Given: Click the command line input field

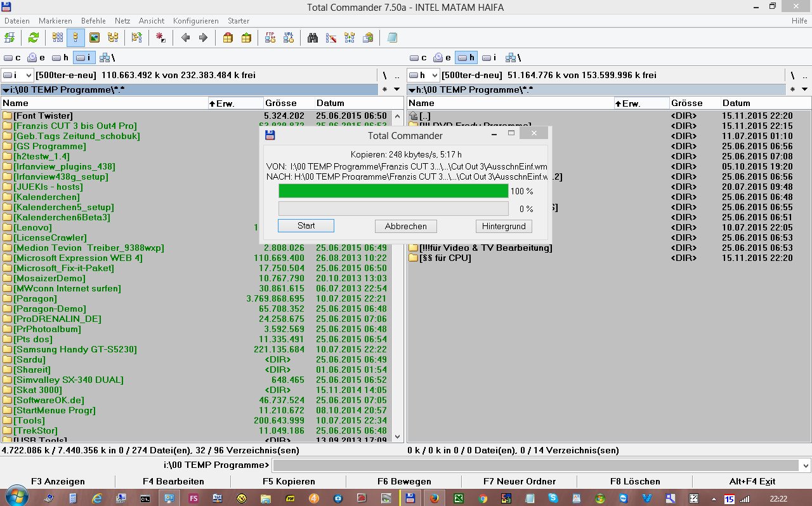Looking at the screenshot, I should 536,465.
